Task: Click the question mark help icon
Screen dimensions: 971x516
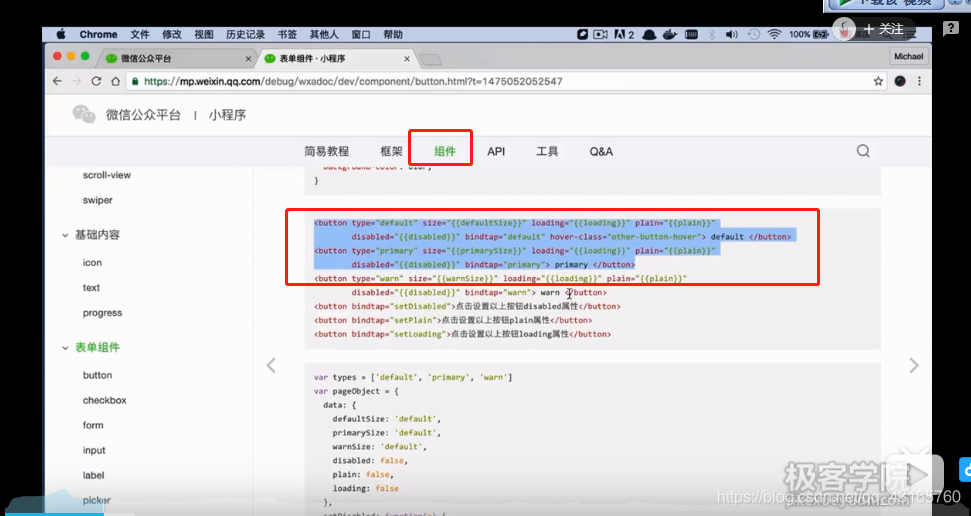Action: (x=951, y=28)
